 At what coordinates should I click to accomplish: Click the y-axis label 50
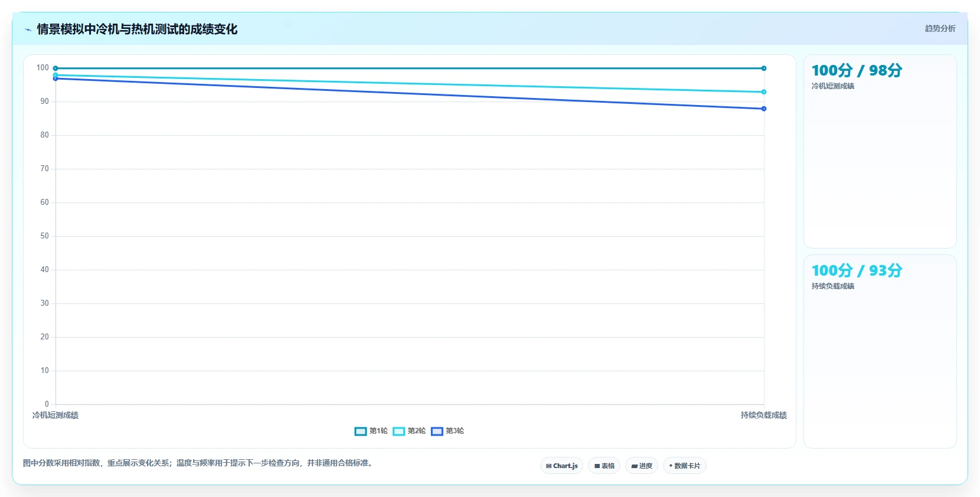click(44, 236)
